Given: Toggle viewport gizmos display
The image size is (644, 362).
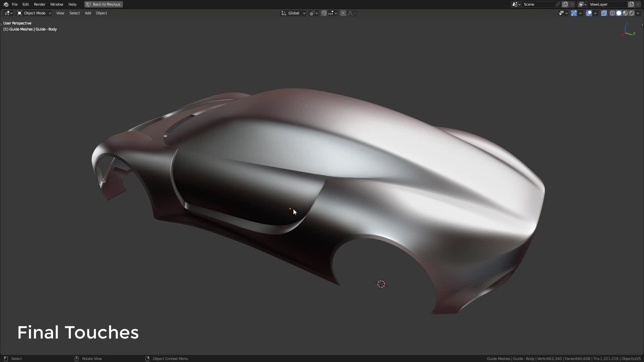Looking at the screenshot, I should click(x=574, y=13).
